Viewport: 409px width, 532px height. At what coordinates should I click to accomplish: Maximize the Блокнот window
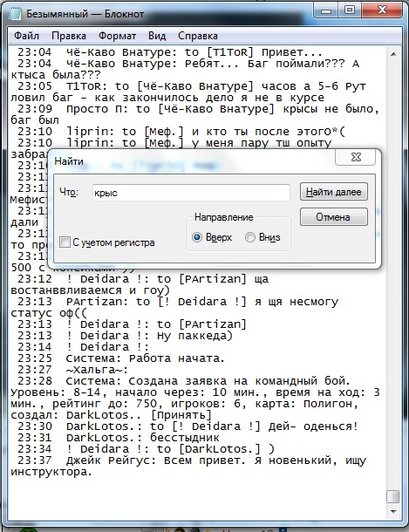tap(350, 10)
